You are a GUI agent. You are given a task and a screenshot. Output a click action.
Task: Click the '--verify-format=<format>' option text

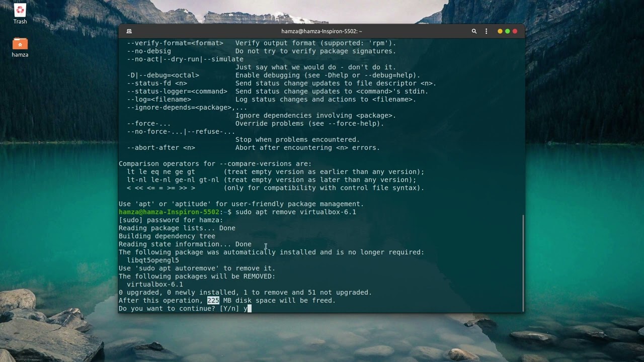[x=175, y=43]
